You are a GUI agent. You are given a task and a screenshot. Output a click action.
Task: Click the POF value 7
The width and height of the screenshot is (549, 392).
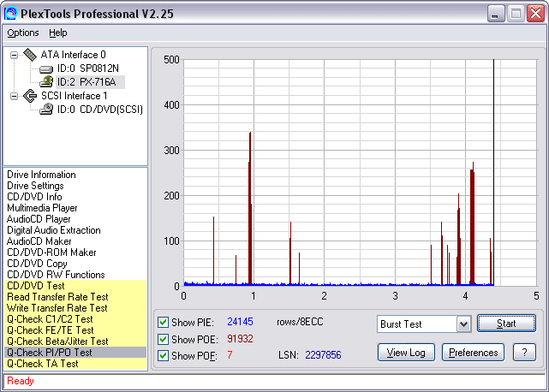230,355
